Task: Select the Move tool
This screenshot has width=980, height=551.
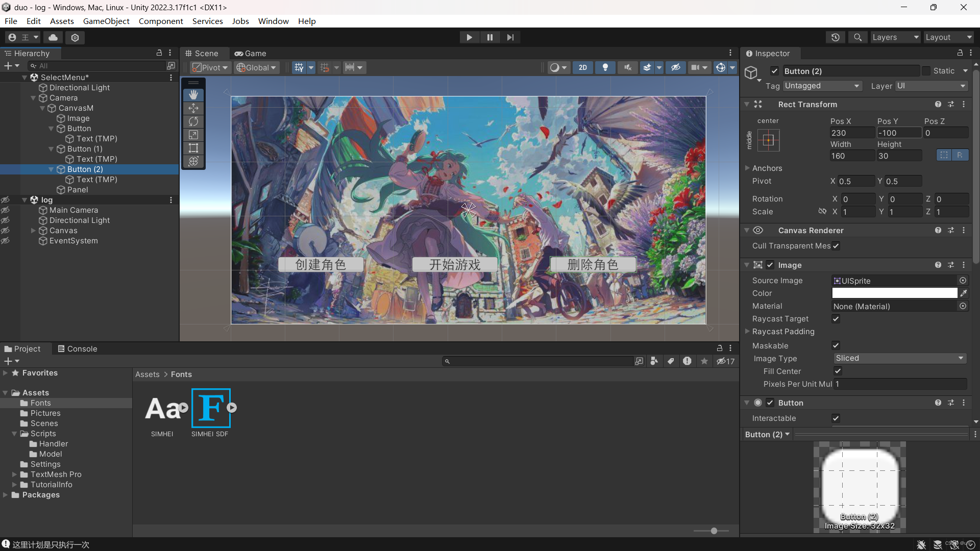Action: click(x=193, y=108)
